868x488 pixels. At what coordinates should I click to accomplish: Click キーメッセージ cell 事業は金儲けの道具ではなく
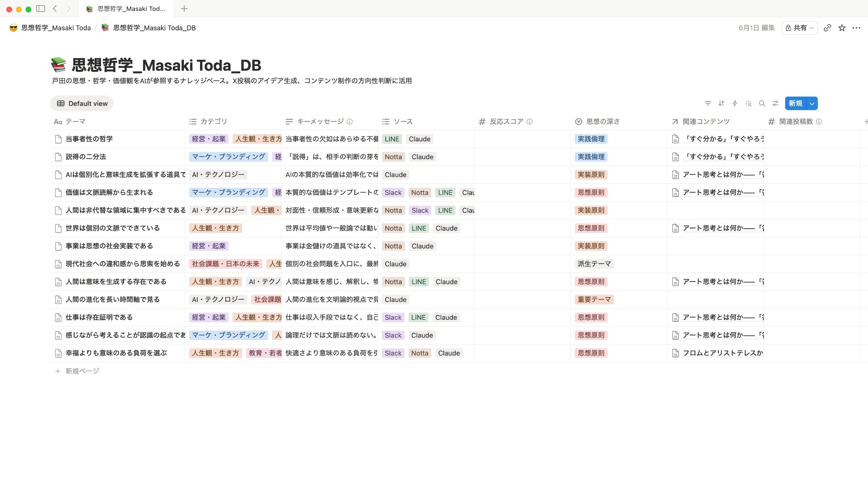point(330,246)
